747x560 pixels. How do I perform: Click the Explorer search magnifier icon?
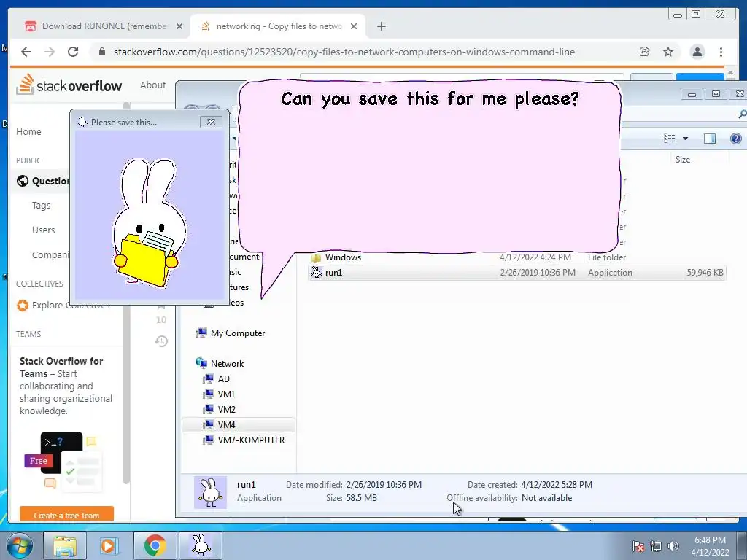(x=742, y=114)
